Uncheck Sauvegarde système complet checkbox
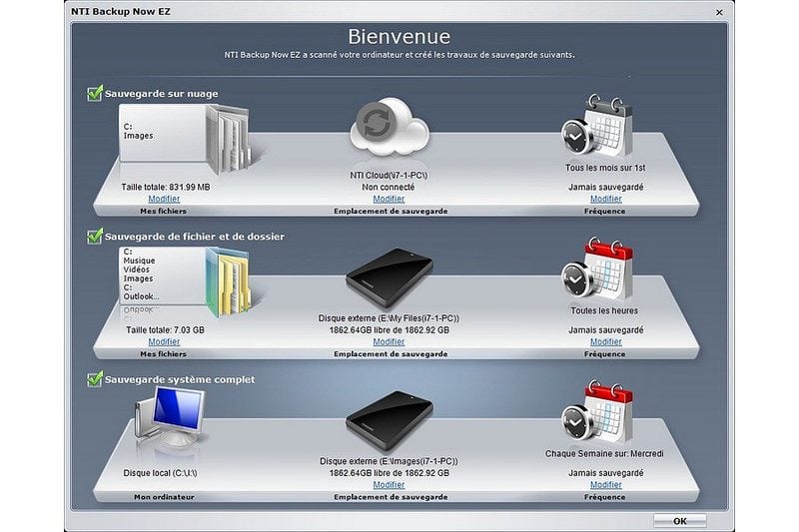This screenshot has width=799, height=532. coord(95,379)
